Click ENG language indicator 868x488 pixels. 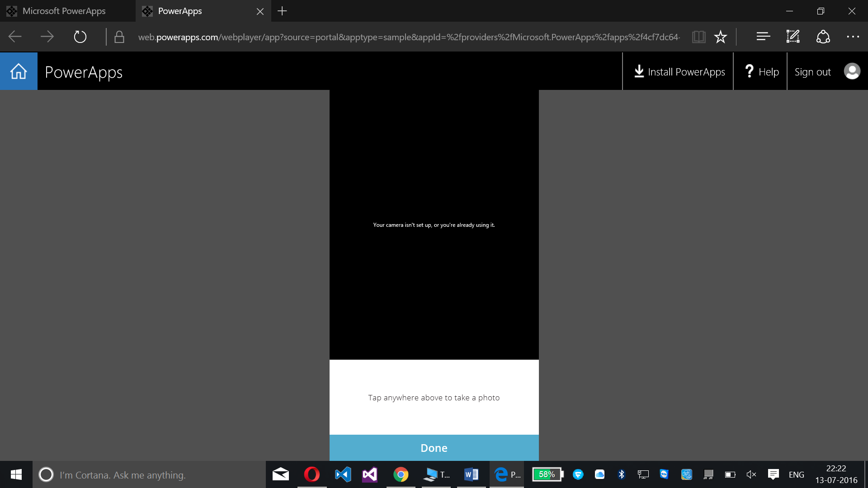796,475
